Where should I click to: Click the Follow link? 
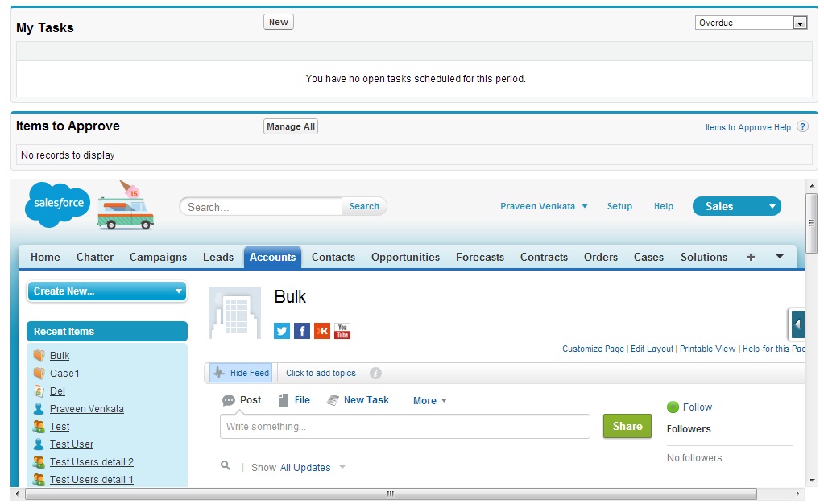pyautogui.click(x=698, y=407)
